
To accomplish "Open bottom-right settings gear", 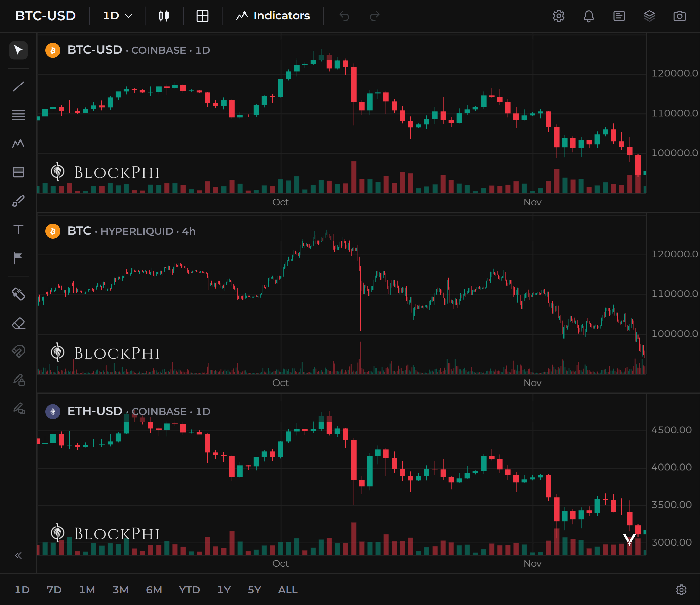I will click(681, 590).
